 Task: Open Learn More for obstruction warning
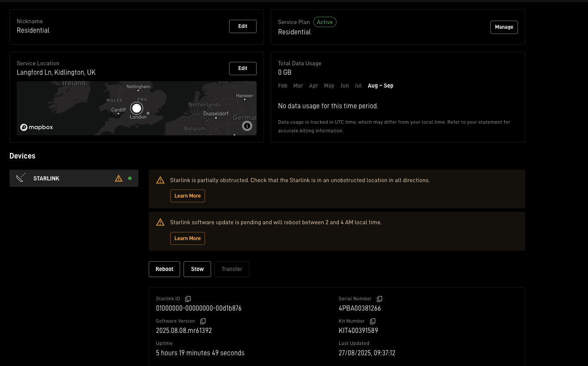click(x=187, y=196)
